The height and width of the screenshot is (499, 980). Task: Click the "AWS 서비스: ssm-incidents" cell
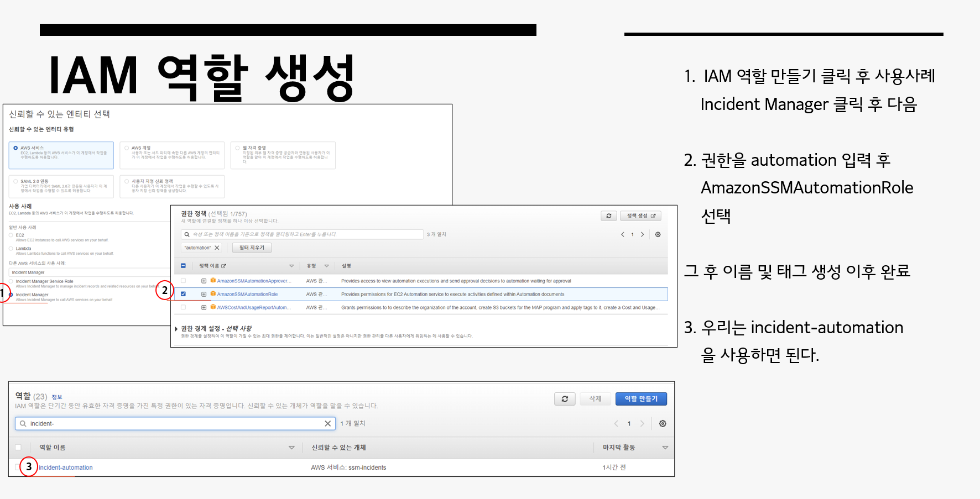coord(348,468)
